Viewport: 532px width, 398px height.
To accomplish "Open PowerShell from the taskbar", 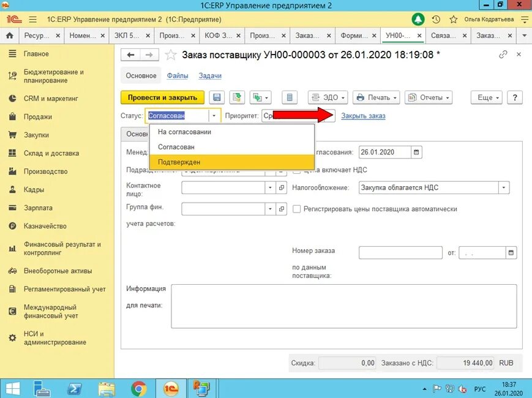I will [74, 388].
